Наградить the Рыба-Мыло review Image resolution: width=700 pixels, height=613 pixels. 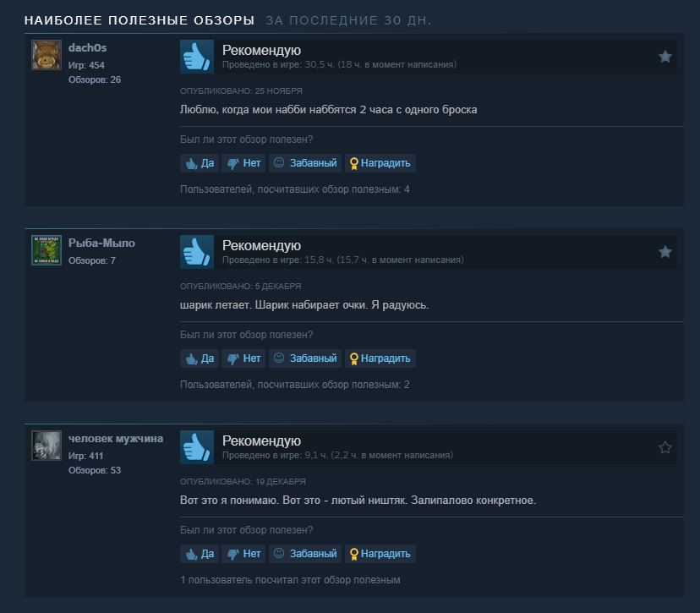(380, 358)
